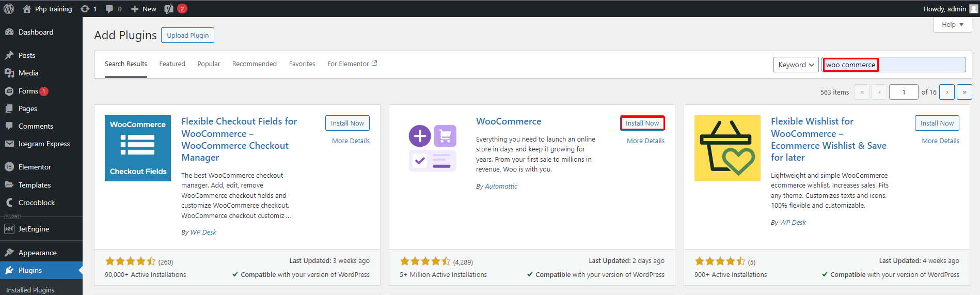This screenshot has height=295, width=980.
Task: Open Crocoblock in the sidebar
Action: tap(36, 203)
